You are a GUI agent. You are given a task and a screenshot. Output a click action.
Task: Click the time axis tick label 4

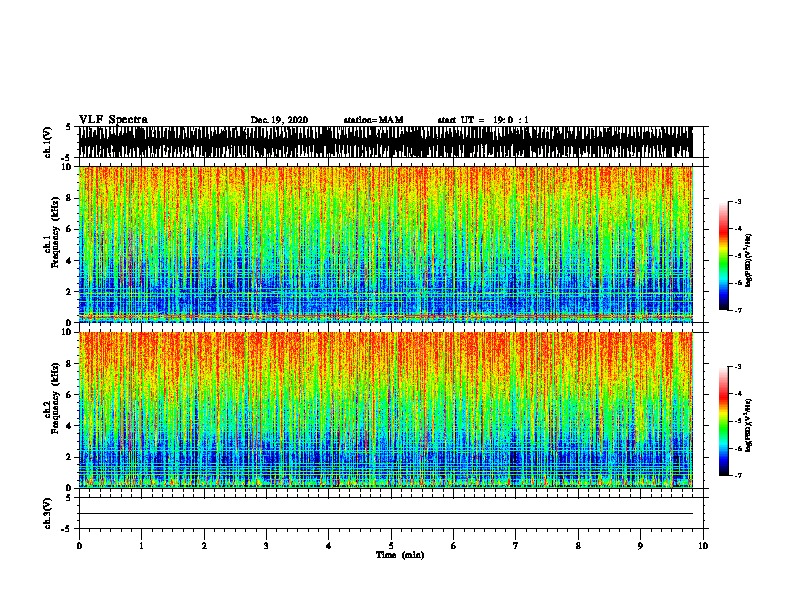329,546
